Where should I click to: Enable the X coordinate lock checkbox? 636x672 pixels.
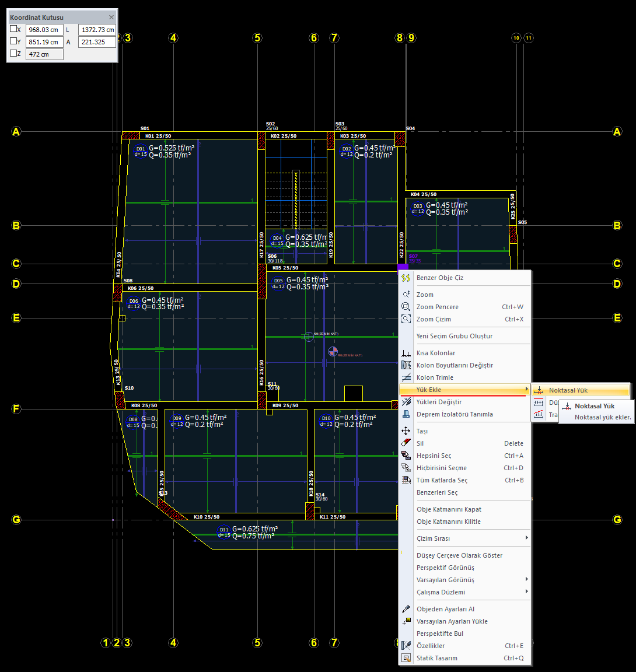[14, 29]
